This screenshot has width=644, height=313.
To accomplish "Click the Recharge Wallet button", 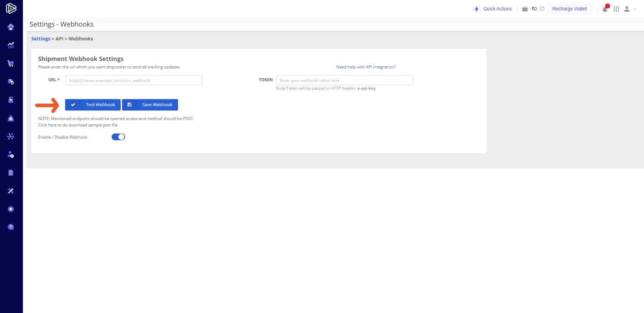I will tap(569, 9).
